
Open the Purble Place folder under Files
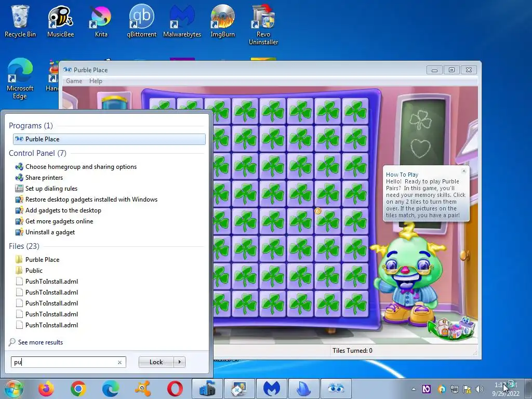42,260
